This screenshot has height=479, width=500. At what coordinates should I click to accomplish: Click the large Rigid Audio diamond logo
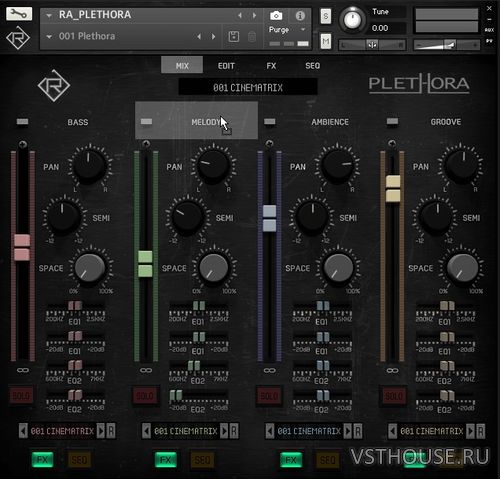(54, 86)
